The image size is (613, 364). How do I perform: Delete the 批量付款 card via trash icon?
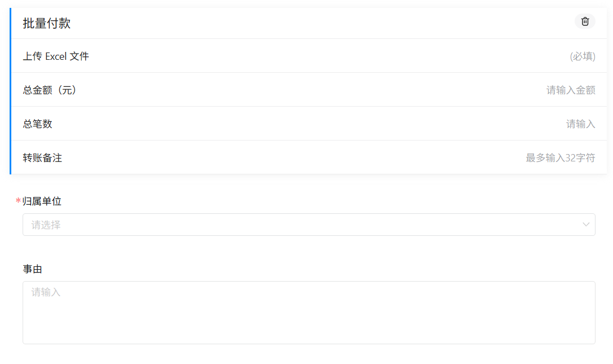(x=585, y=21)
